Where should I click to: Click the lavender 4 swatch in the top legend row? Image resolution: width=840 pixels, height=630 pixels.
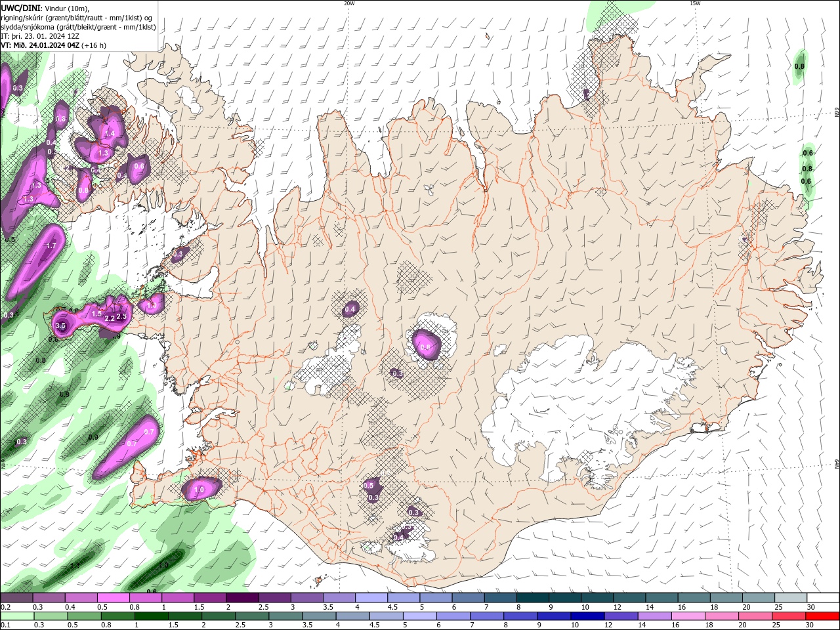pyautogui.click(x=371, y=598)
